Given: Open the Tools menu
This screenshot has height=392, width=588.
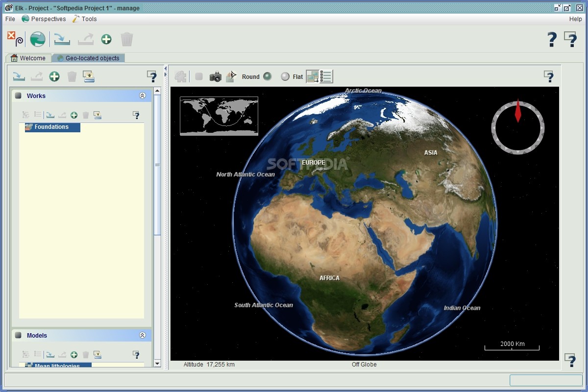Looking at the screenshot, I should coord(85,19).
